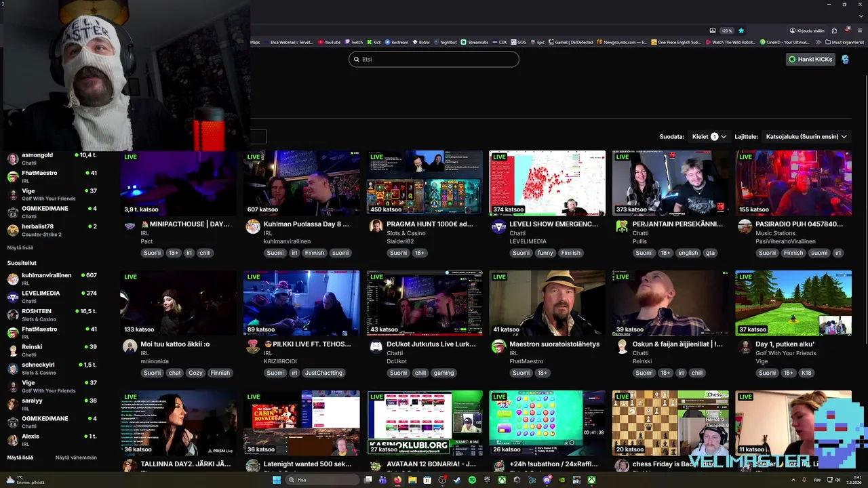868x488 pixels.
Task: Click the gta tag on PERJANTAIN stream
Action: pos(710,253)
